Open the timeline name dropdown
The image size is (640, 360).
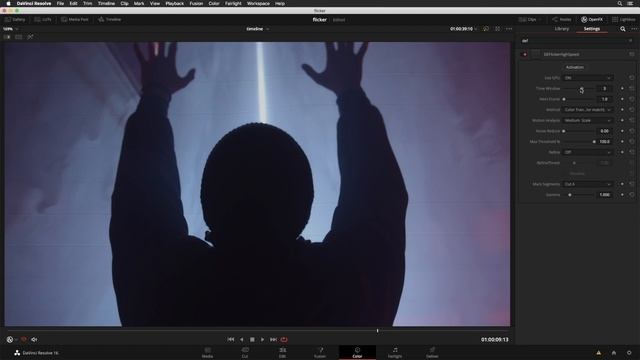pyautogui.click(x=257, y=29)
